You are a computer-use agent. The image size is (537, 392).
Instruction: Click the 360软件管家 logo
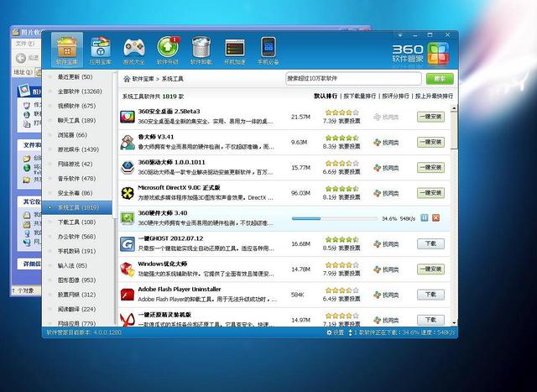click(x=420, y=54)
